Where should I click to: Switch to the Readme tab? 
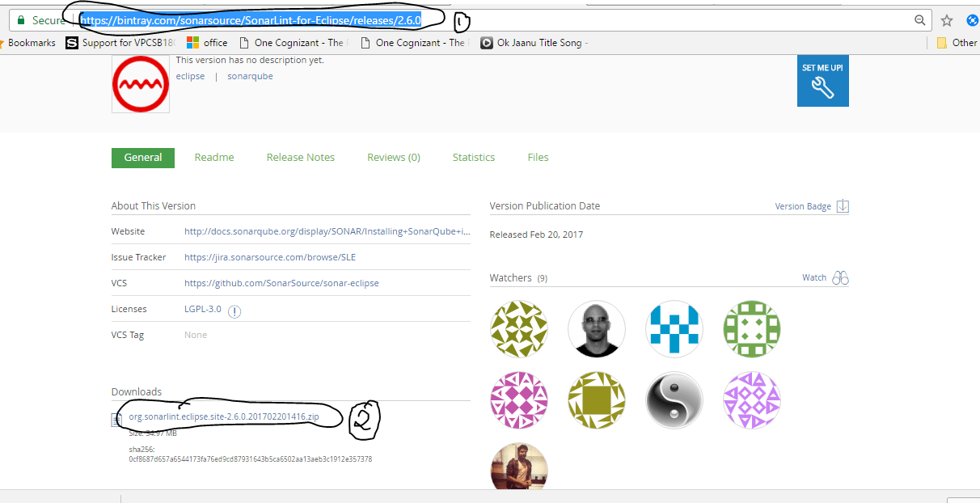click(x=214, y=158)
